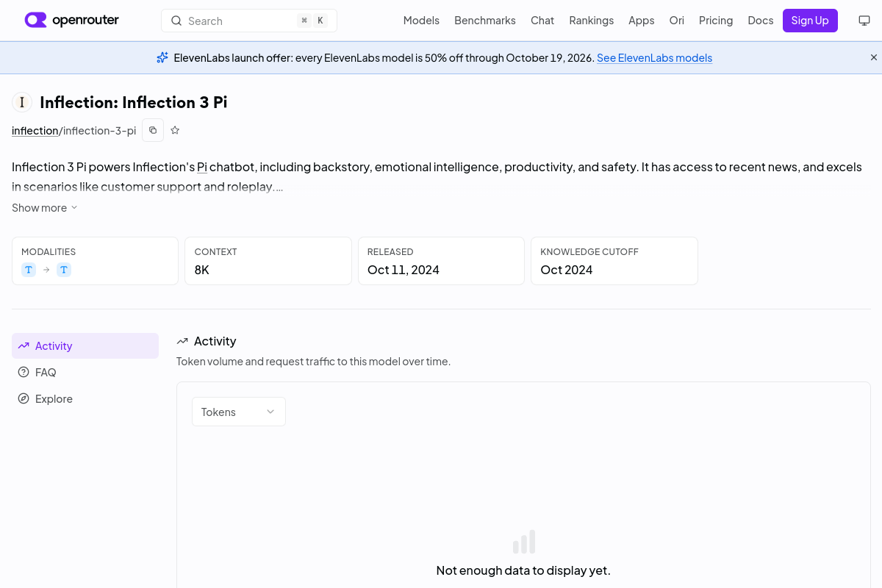Open the inflection provider link

35,130
